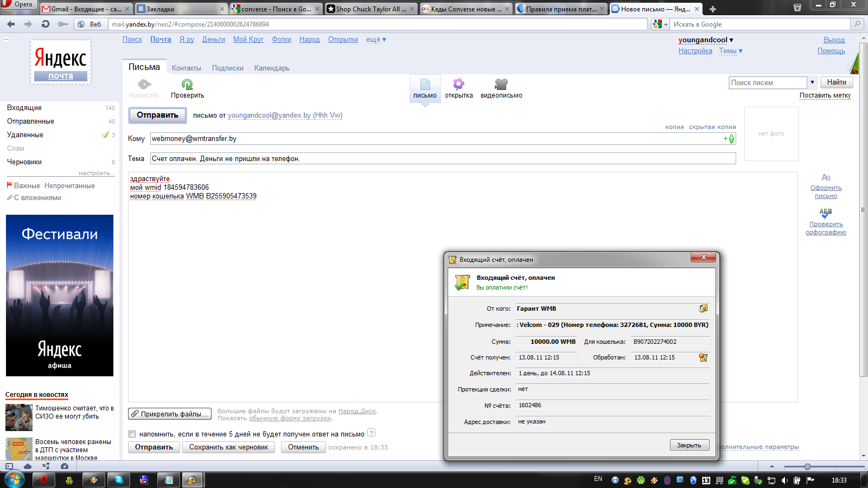Viewport: 868px width, 488px height.
Task: Click the Найти search button
Action: (837, 82)
